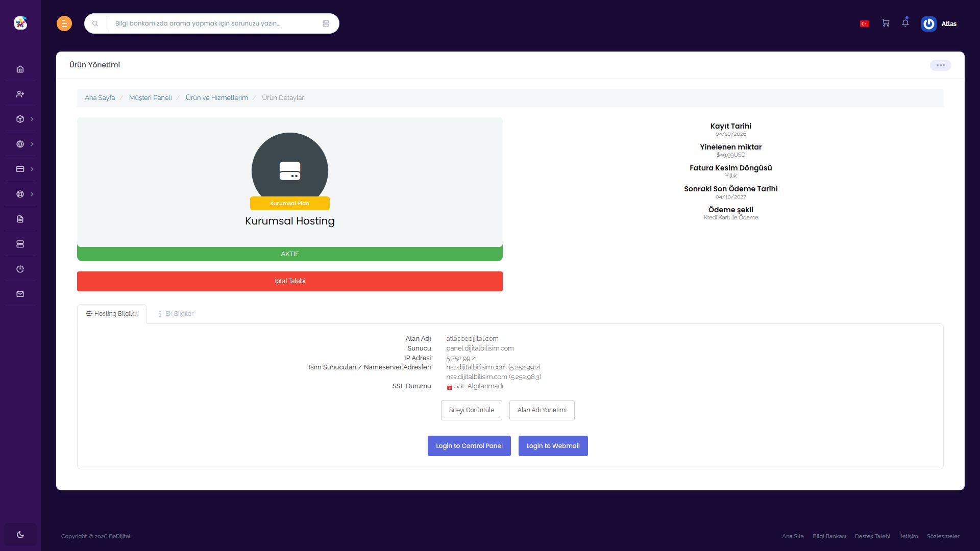Click Login to Control Panel button
This screenshot has width=980, height=551.
(469, 446)
